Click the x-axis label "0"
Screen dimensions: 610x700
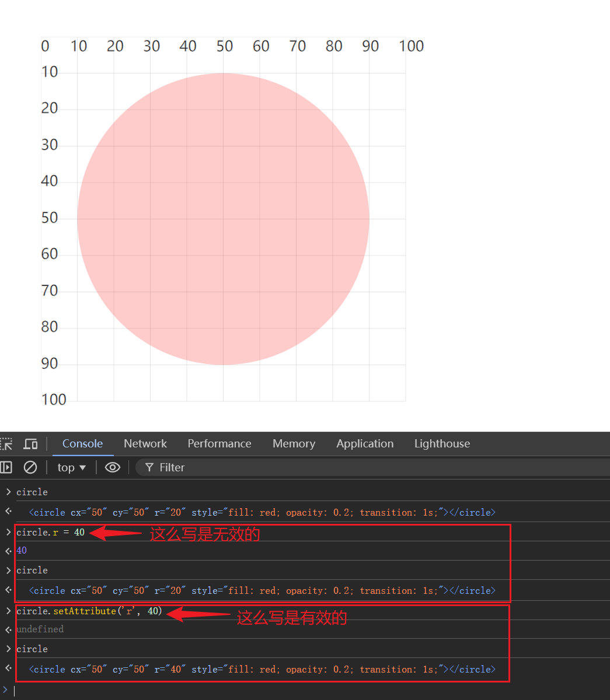tap(45, 46)
